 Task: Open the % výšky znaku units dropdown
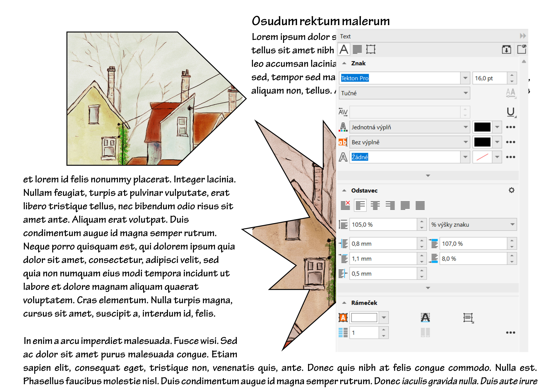(x=512, y=224)
